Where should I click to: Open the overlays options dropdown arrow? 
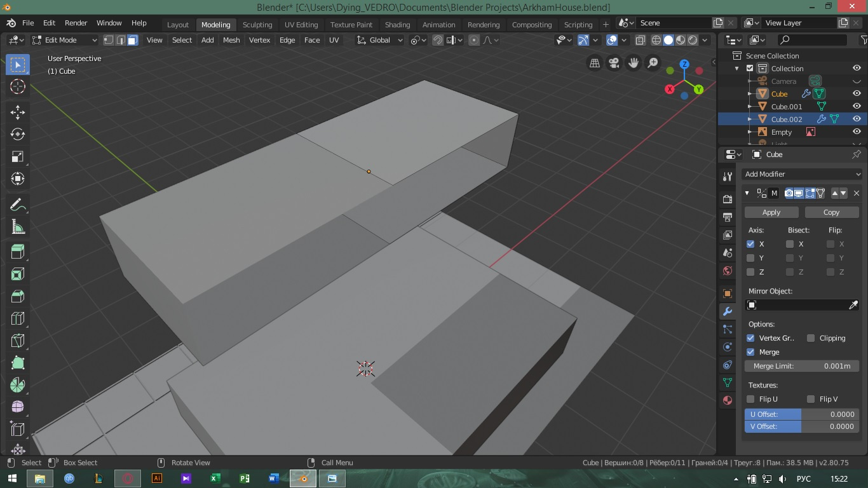click(624, 40)
